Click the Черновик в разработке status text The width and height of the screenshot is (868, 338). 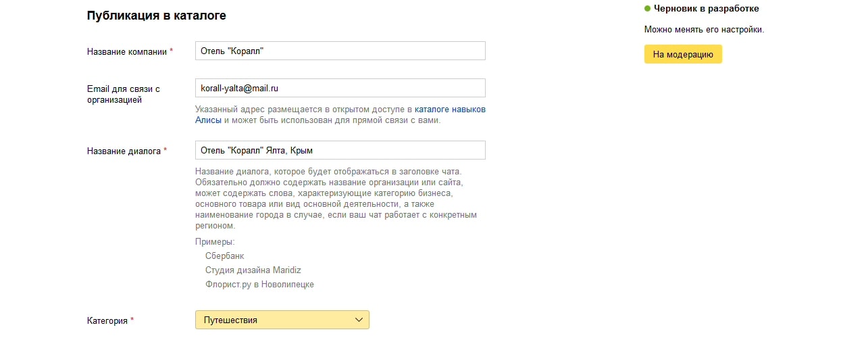click(x=706, y=9)
